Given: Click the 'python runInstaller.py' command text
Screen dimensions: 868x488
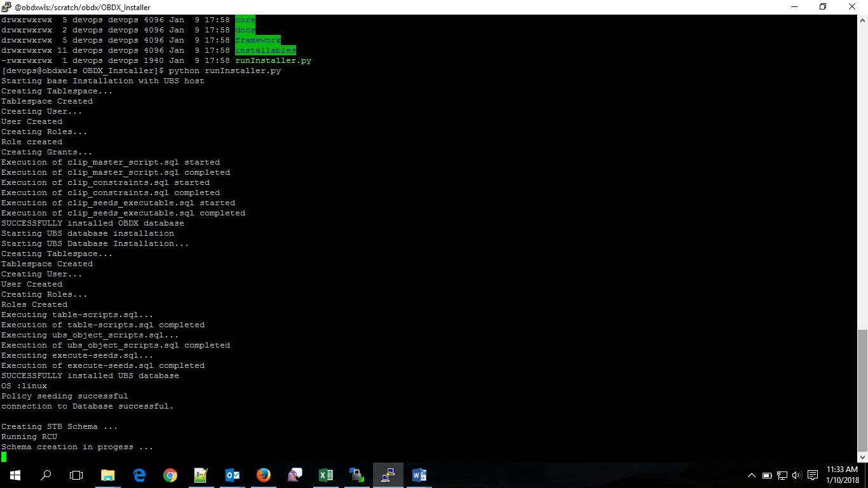Looking at the screenshot, I should [x=225, y=71].
